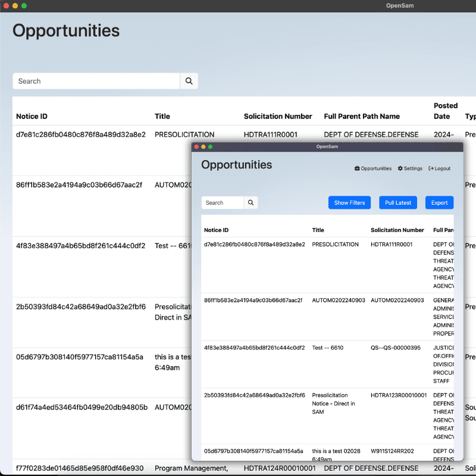Image resolution: width=476 pixels, height=476 pixels.
Task: Select notice d61f74a4ed53464fb0499e20db94805b in the back window
Action: click(x=82, y=407)
